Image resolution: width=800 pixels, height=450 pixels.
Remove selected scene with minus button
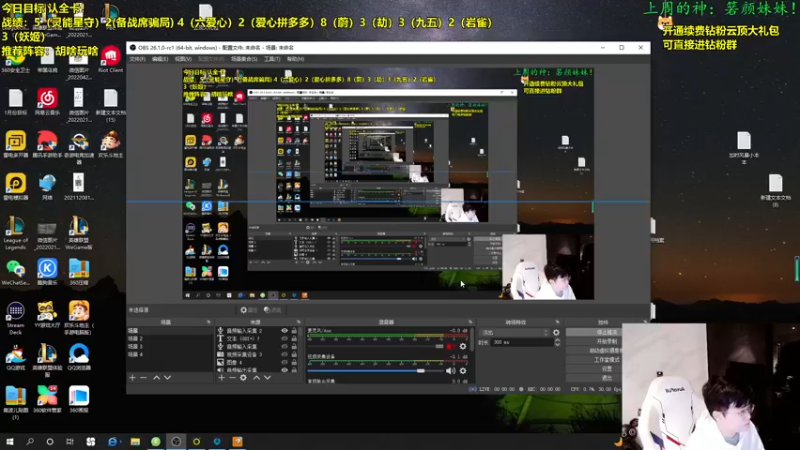coord(143,378)
